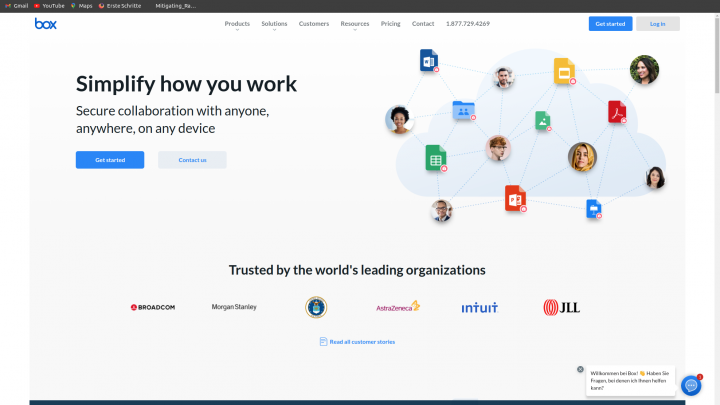The image size is (720, 405).
Task: Click the dark-haired woman avatar beside Slides icon
Action: (644, 69)
